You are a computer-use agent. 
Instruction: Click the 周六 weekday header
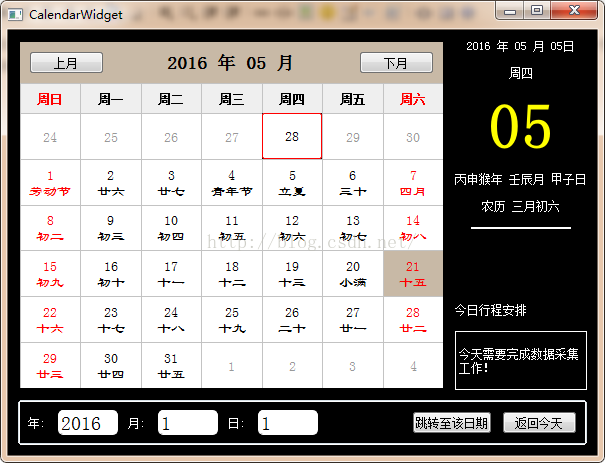[413, 99]
